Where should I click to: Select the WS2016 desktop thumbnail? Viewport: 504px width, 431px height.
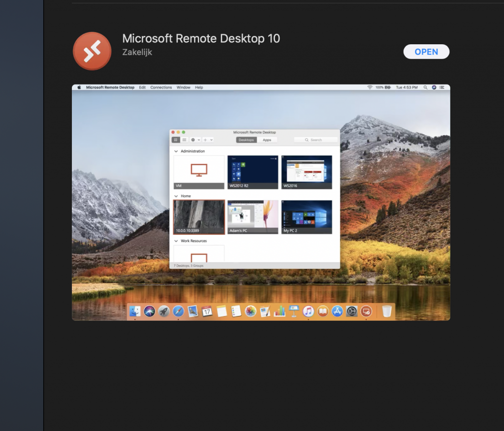coord(307,172)
